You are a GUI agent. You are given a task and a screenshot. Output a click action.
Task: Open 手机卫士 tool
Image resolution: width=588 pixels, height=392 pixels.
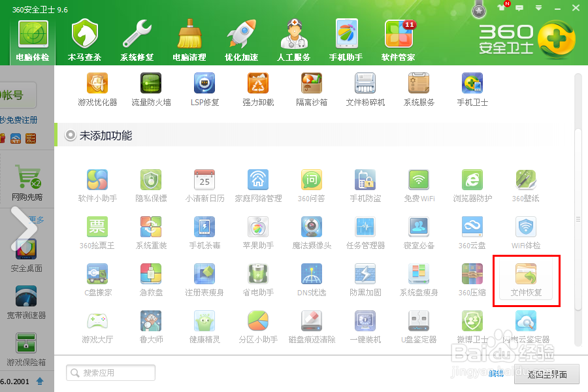click(472, 90)
